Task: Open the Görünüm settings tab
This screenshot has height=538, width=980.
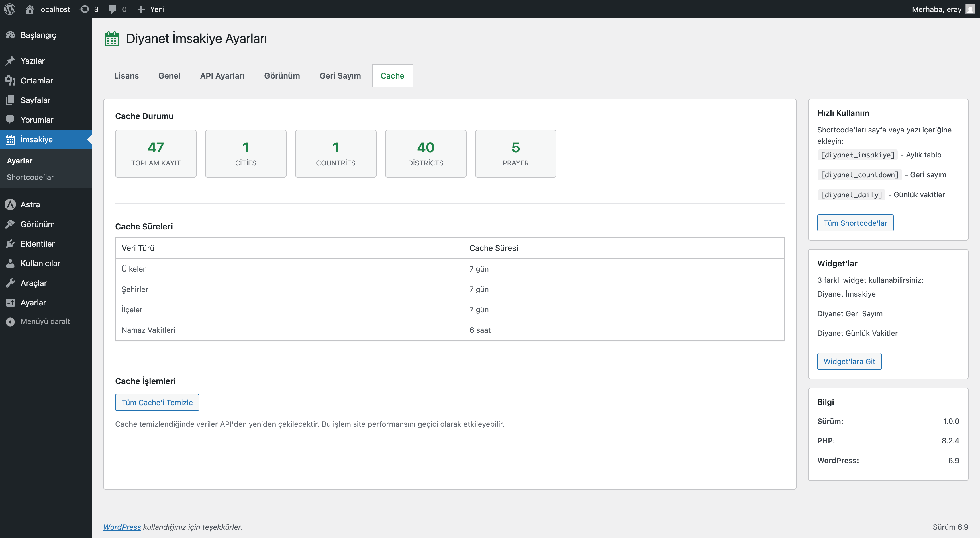Action: pos(282,76)
